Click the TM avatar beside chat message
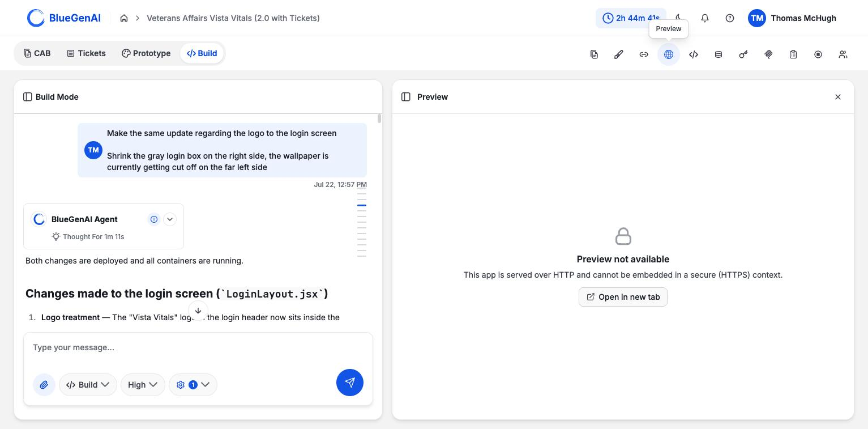 [93, 150]
